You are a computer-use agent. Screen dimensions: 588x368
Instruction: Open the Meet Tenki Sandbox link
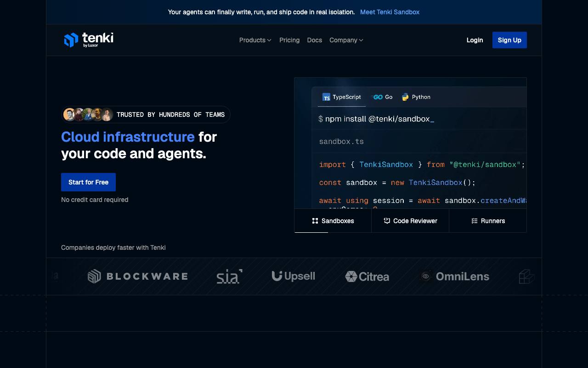click(390, 12)
